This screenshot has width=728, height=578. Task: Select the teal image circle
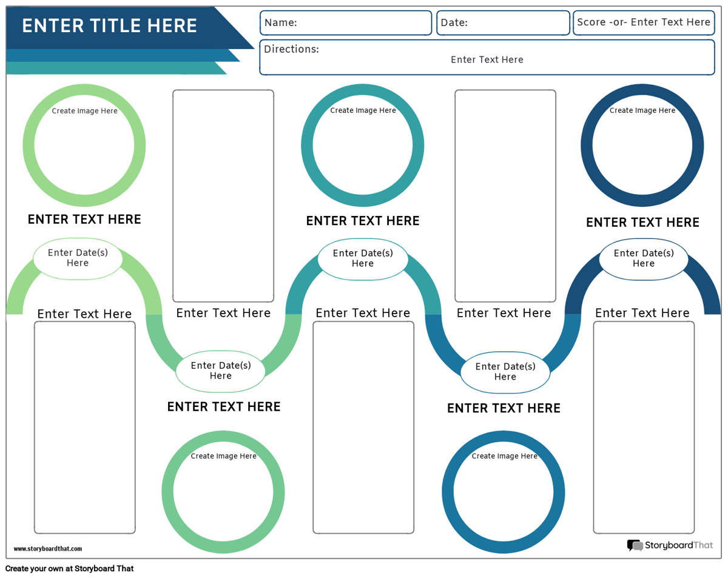pyautogui.click(x=363, y=146)
